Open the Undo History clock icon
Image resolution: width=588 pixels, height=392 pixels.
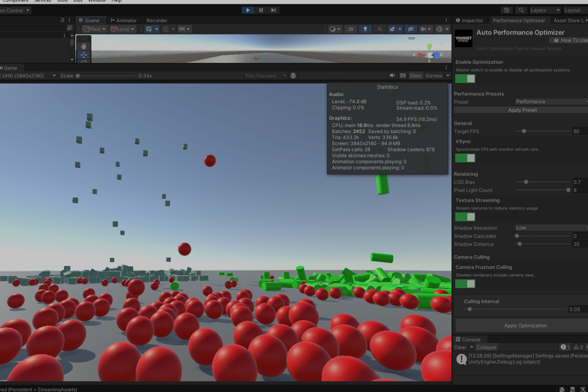[x=507, y=10]
